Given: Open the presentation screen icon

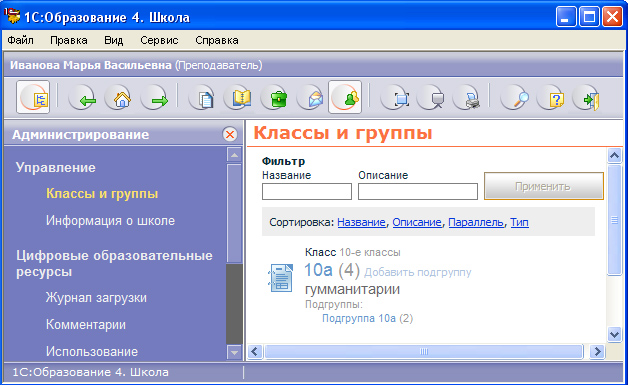Looking at the screenshot, I should point(431,97).
